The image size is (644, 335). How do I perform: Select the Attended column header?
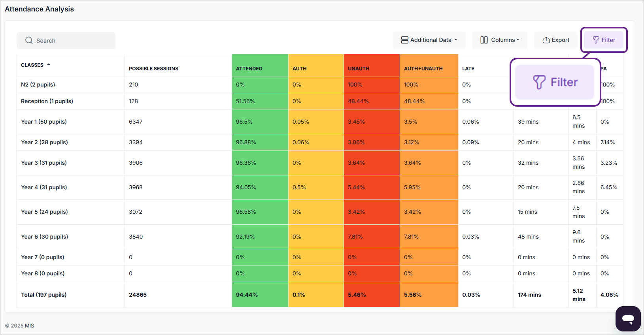249,69
